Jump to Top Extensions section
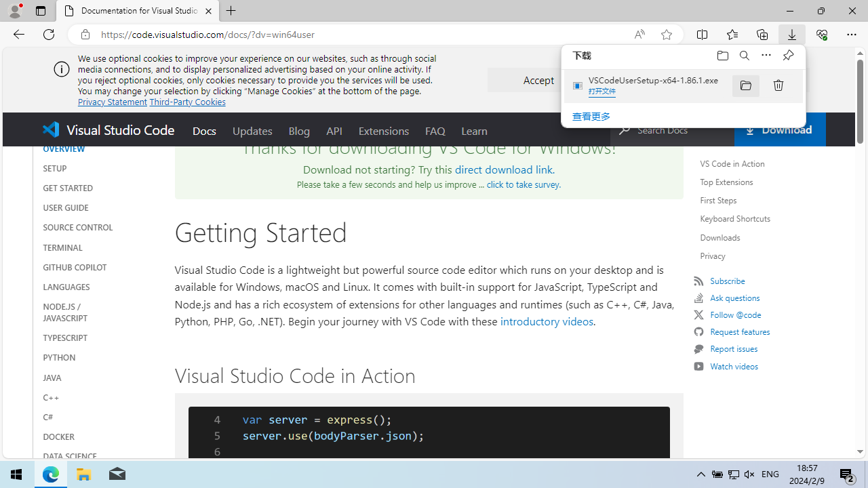 click(x=726, y=182)
